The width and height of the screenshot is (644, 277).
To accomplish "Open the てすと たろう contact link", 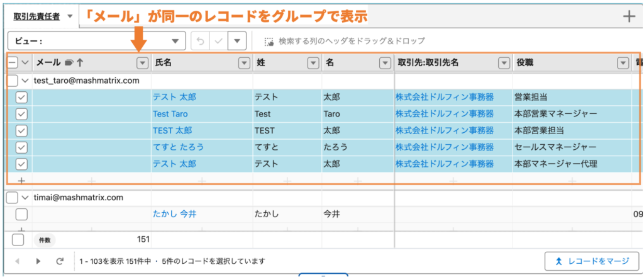I will (x=178, y=147).
